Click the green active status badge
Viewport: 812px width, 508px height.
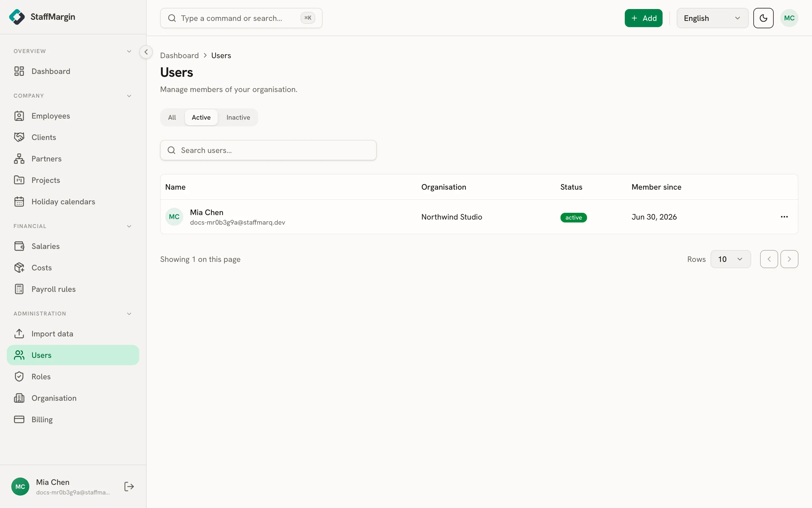click(x=573, y=217)
